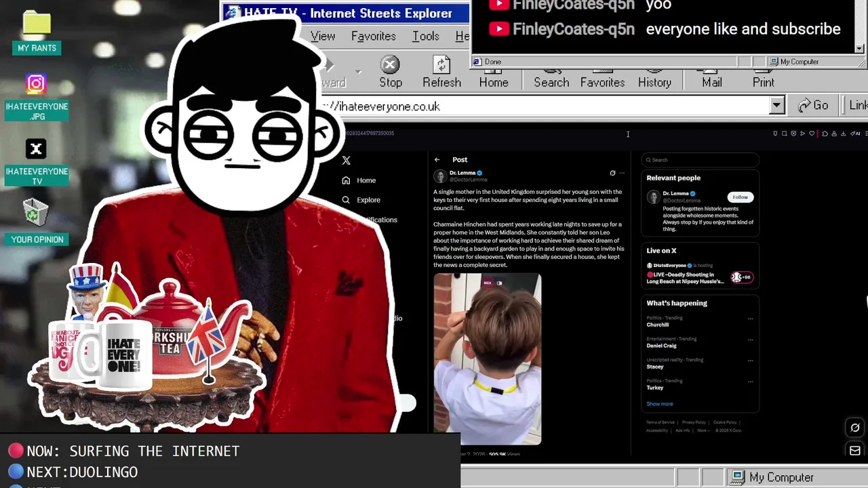The height and width of the screenshot is (488, 868).
Task: Click the heart icon in page toolbar
Action: pyautogui.click(x=812, y=134)
